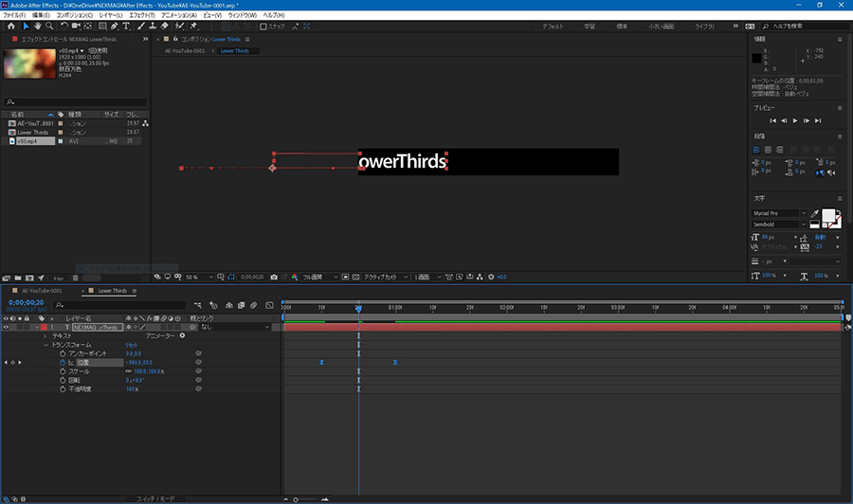Screen dimensions: 853x504
Task: Choose the Horizontal Type tool
Action: click(126, 26)
